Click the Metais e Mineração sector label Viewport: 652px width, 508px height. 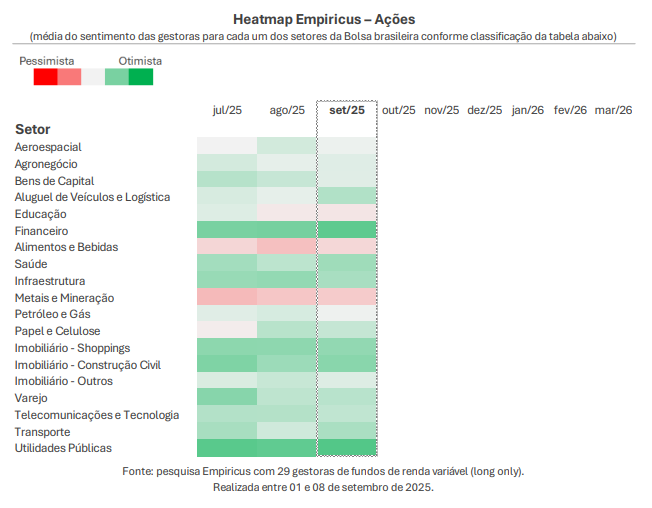(64, 298)
